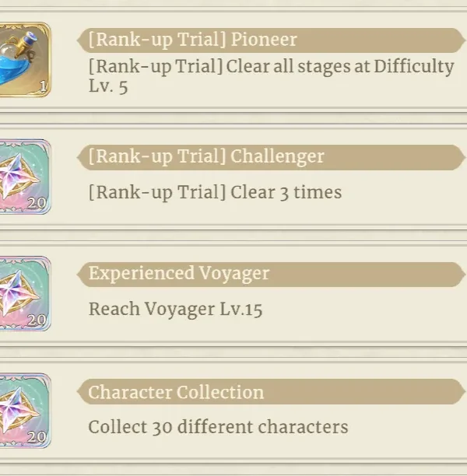Select the Reach Voyager Lv.15 description
Screen dimensions: 467x476
click(x=175, y=310)
